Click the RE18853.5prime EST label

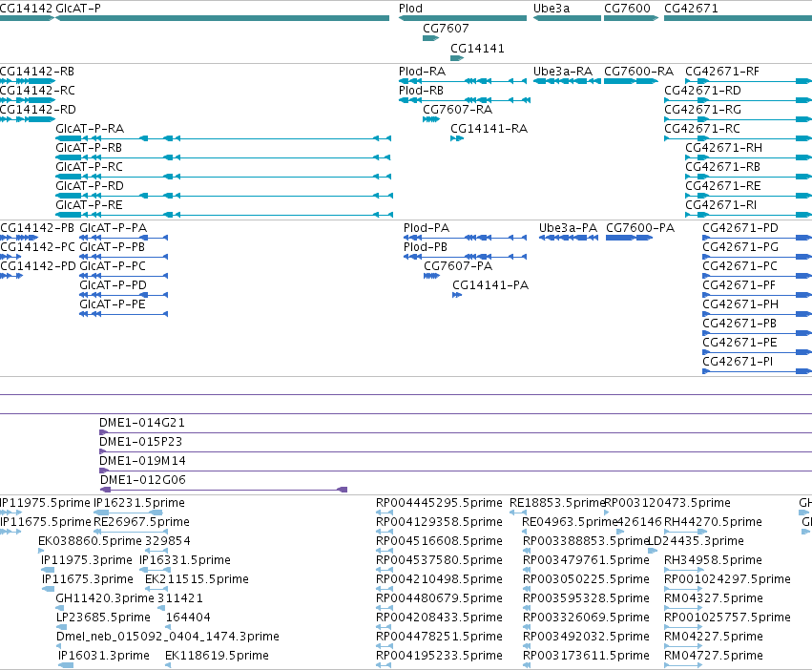(x=558, y=503)
